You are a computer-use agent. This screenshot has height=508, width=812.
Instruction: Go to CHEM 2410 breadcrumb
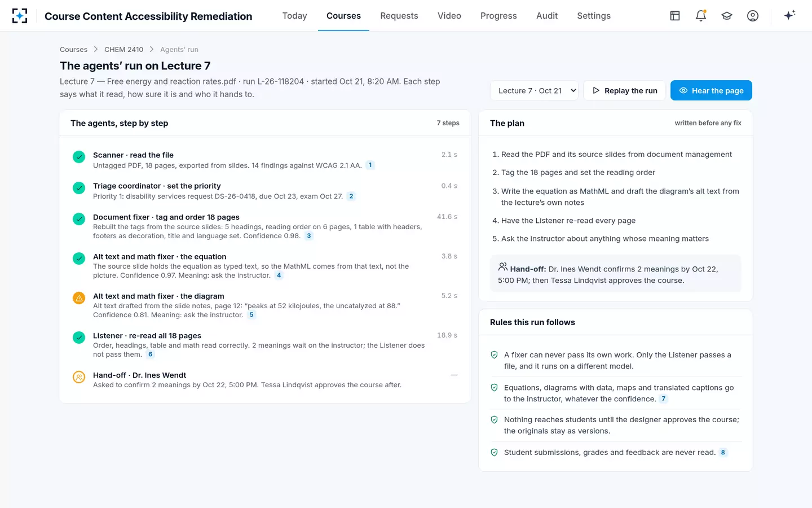click(123, 50)
